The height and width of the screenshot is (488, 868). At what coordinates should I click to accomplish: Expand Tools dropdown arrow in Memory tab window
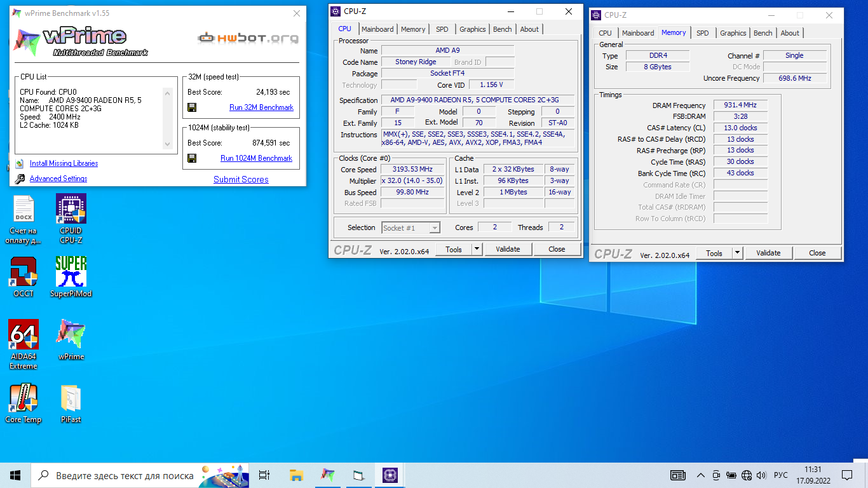pyautogui.click(x=737, y=253)
